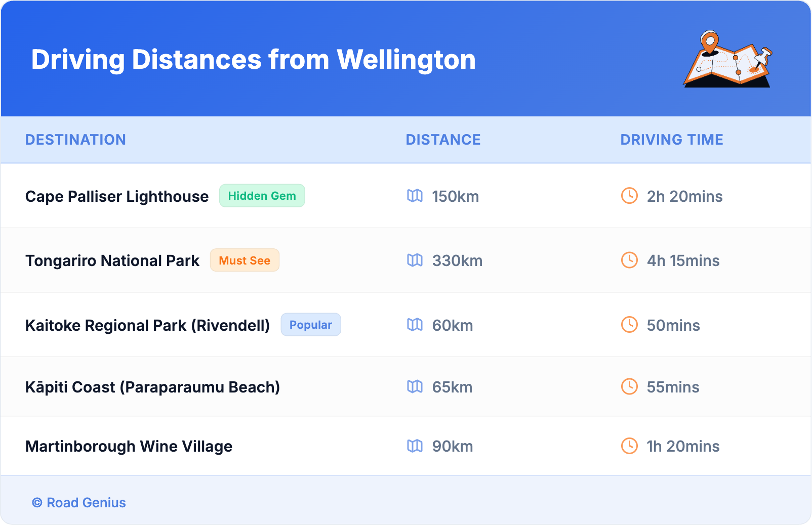Click the Driving Time column header
The height and width of the screenshot is (525, 812).
[x=671, y=140]
